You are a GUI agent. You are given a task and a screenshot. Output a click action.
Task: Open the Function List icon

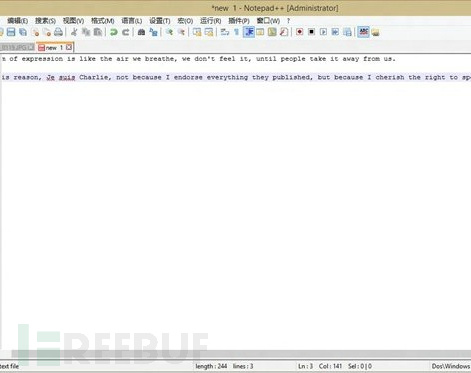[284, 32]
